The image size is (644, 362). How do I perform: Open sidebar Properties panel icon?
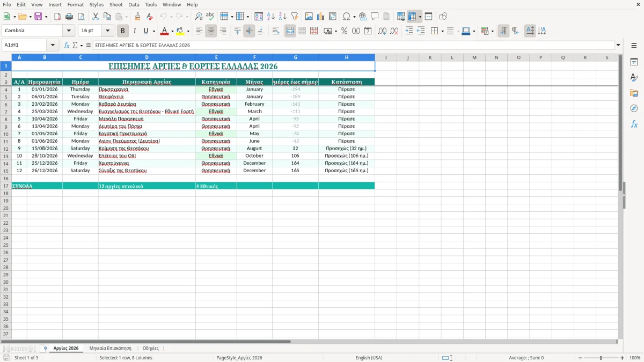634,62
